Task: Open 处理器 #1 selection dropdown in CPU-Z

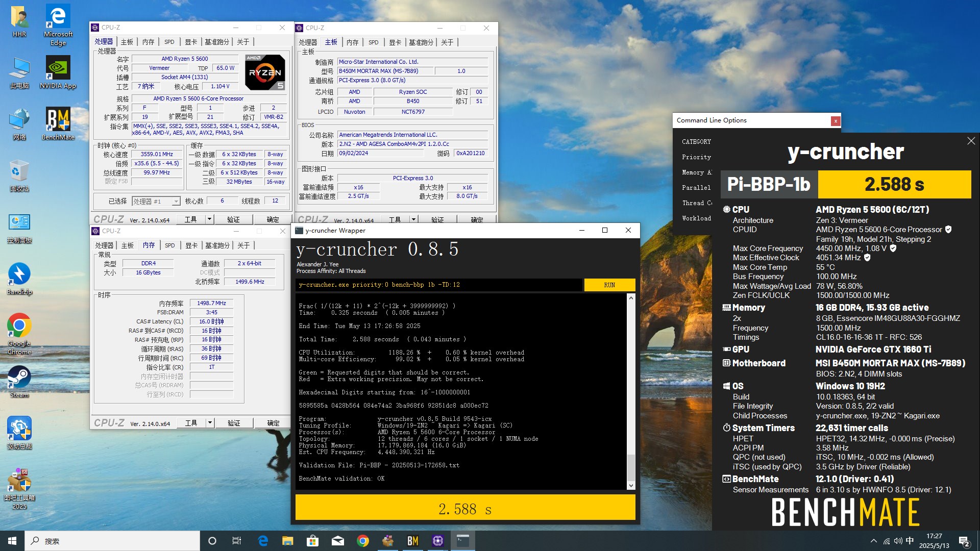Action: 156,201
